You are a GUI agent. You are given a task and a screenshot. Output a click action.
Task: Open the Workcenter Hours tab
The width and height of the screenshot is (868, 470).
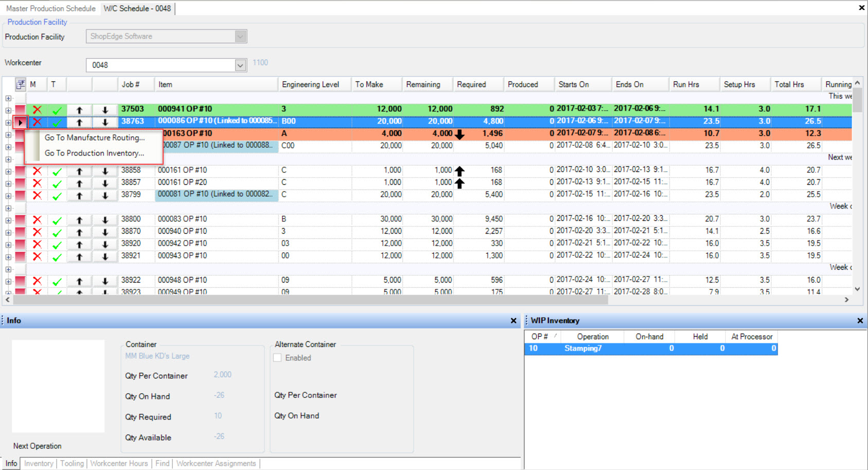[x=119, y=463]
